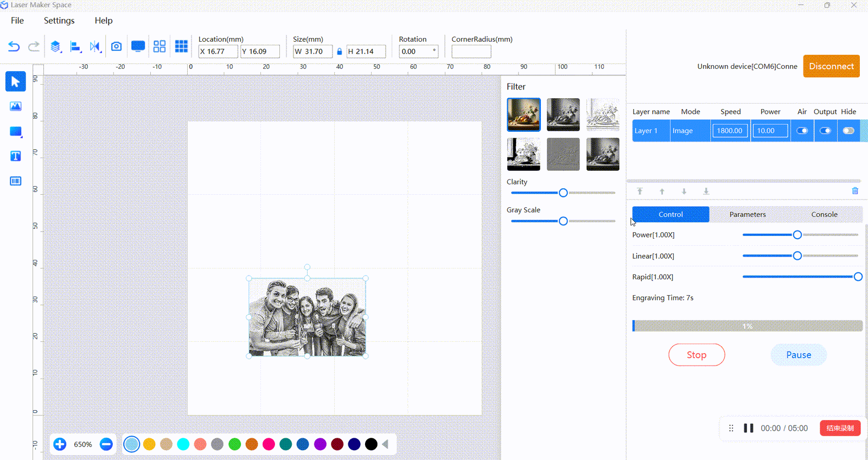The height and width of the screenshot is (460, 868).
Task: Click the four-square layout icon
Action: pyautogui.click(x=159, y=47)
